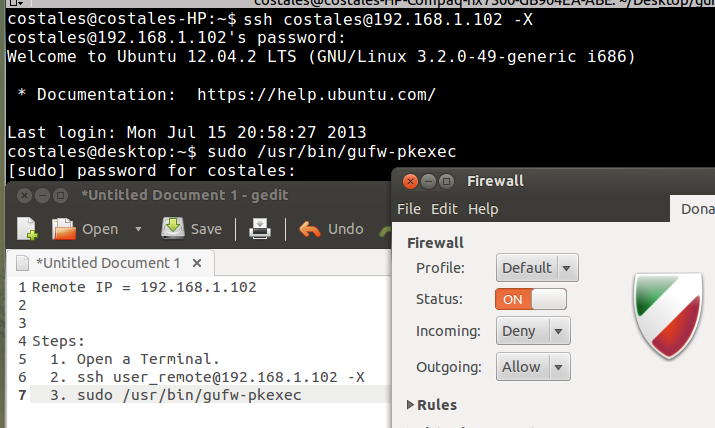This screenshot has width=715, height=428.
Task: Click the gedit window title bar text
Action: pos(185,195)
